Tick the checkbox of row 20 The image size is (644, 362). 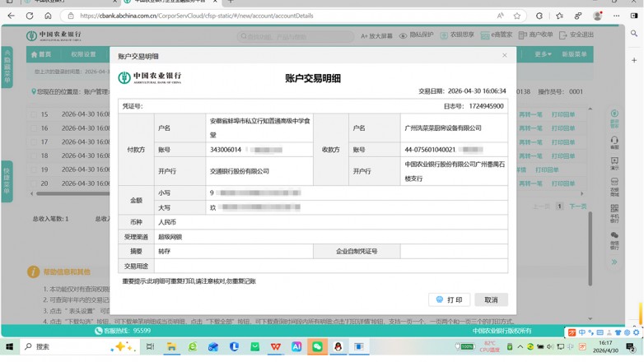[34, 183]
